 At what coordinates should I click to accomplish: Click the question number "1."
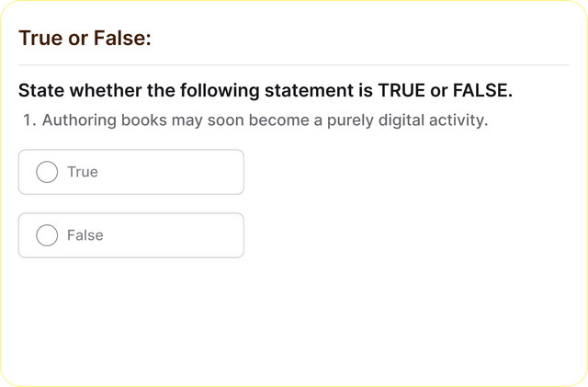coord(28,120)
